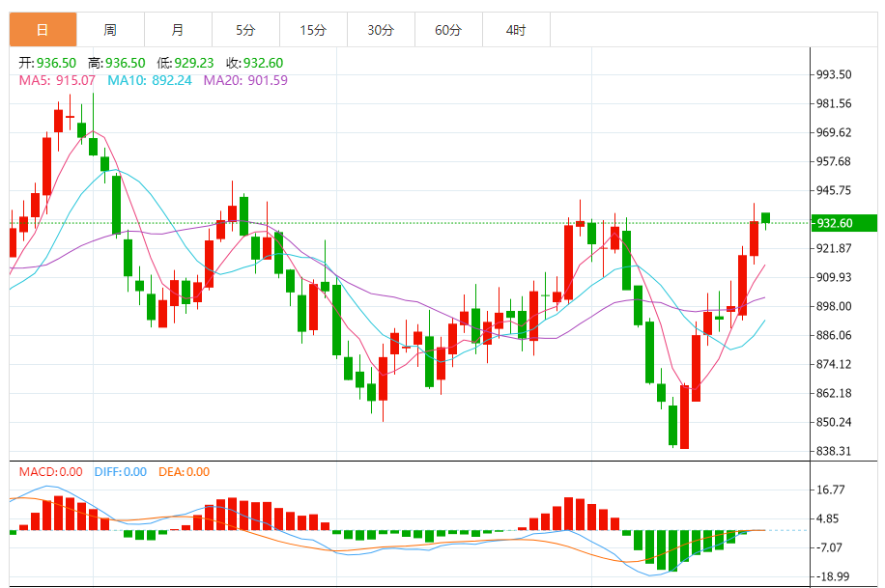Click the MACD:0.00 label
Image resolution: width=885 pixels, height=588 pixels.
[51, 472]
